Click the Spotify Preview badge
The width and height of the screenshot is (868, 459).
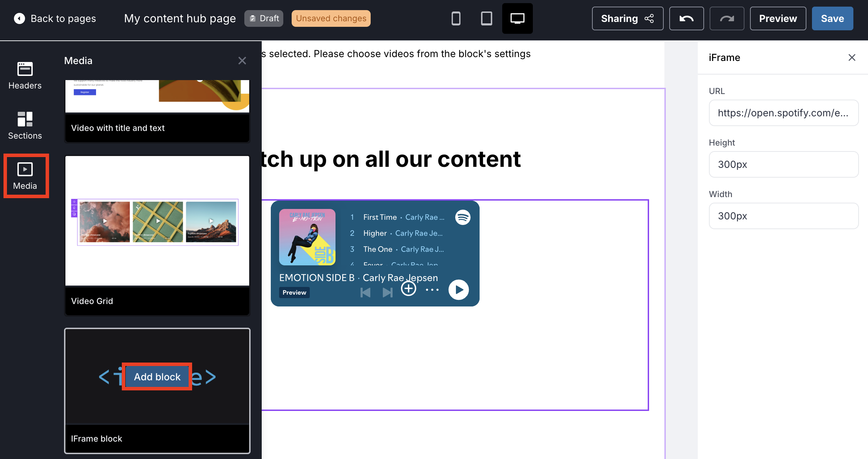294,293
